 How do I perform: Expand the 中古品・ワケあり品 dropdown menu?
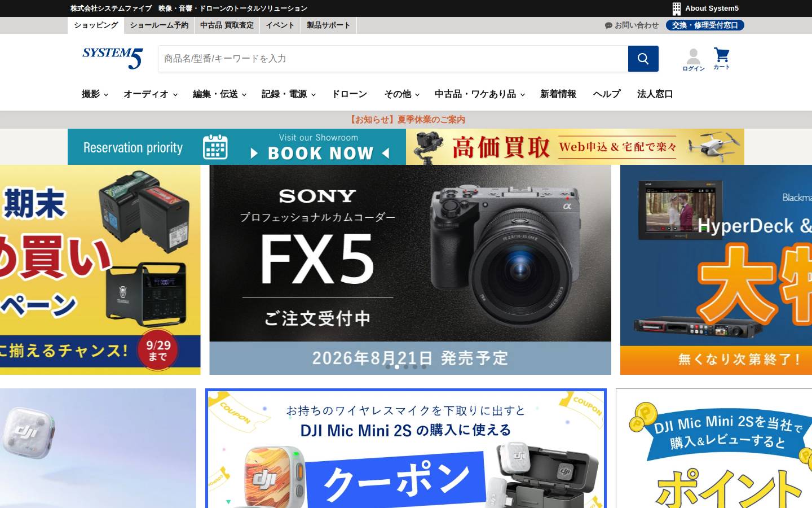(480, 94)
